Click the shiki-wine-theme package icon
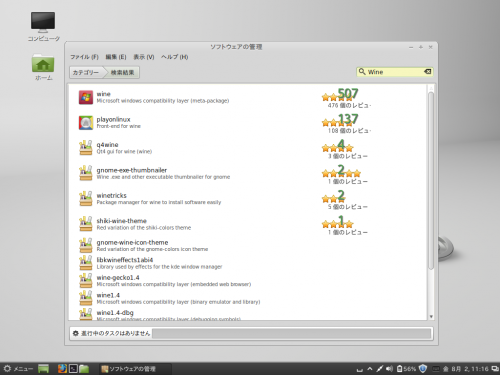The width and height of the screenshot is (500, 375). pos(86,224)
